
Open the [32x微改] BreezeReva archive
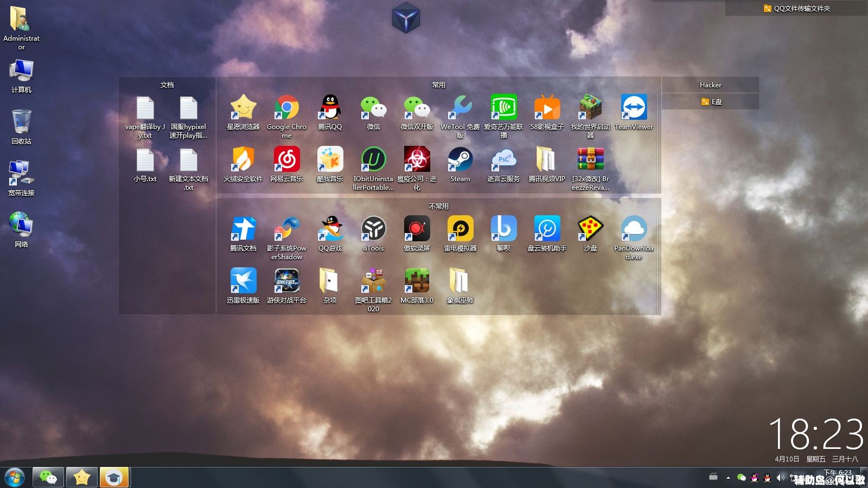tap(590, 169)
